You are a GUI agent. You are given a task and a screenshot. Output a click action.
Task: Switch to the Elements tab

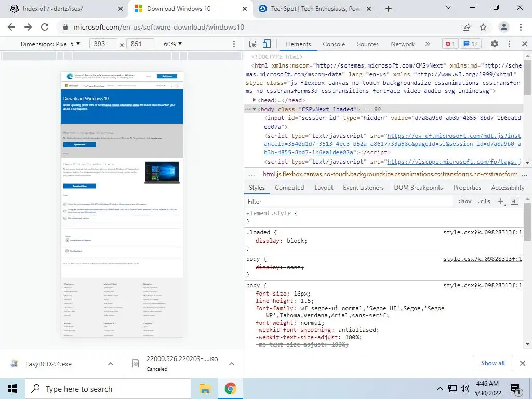point(298,44)
